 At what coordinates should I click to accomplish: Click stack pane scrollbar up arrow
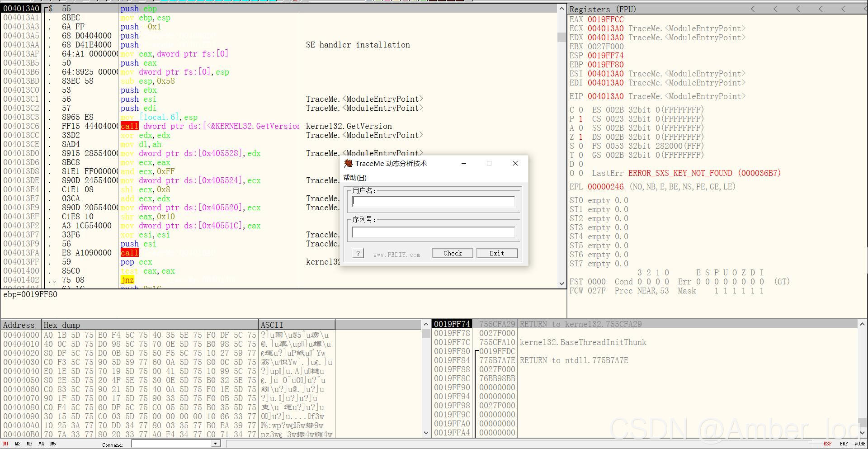click(862, 324)
